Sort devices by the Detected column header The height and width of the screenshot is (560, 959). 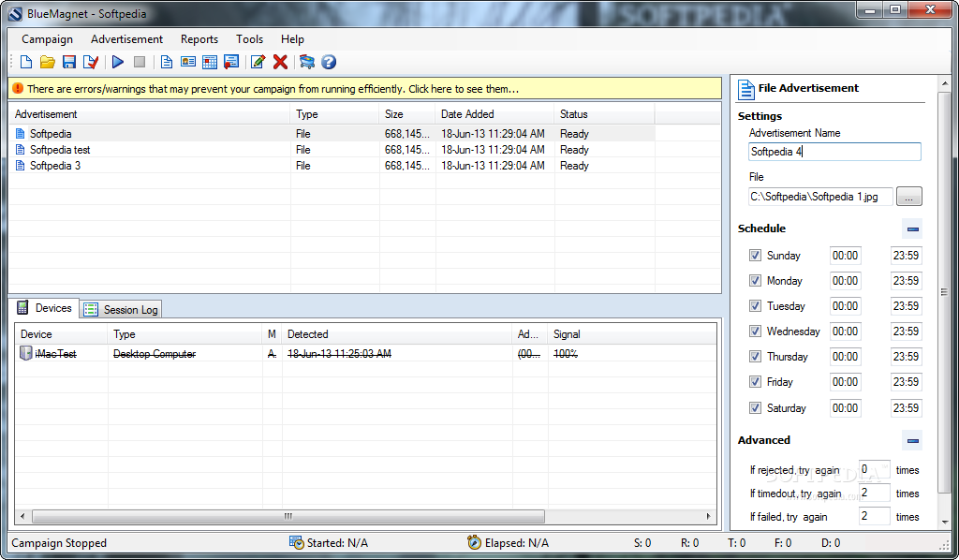[x=397, y=334]
